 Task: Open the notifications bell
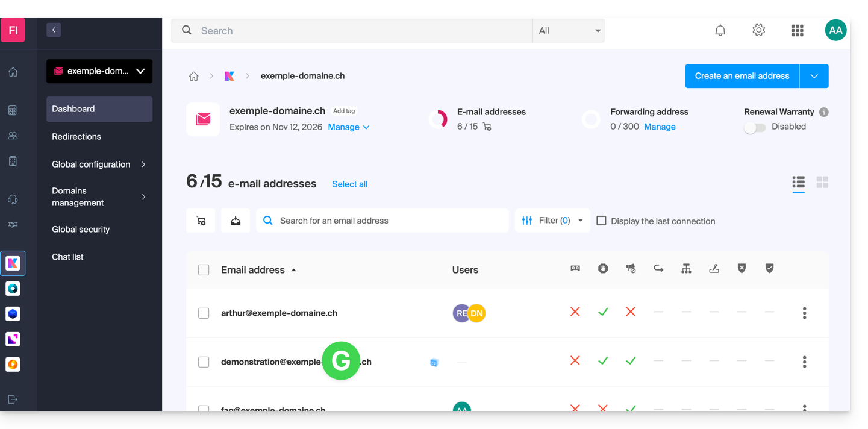[720, 31]
